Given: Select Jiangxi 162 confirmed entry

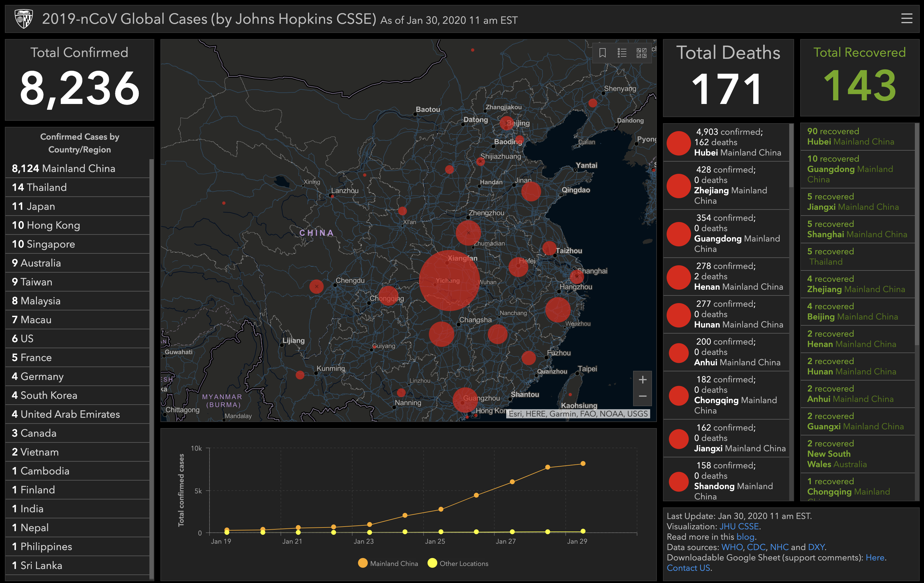Looking at the screenshot, I should pyautogui.click(x=726, y=438).
